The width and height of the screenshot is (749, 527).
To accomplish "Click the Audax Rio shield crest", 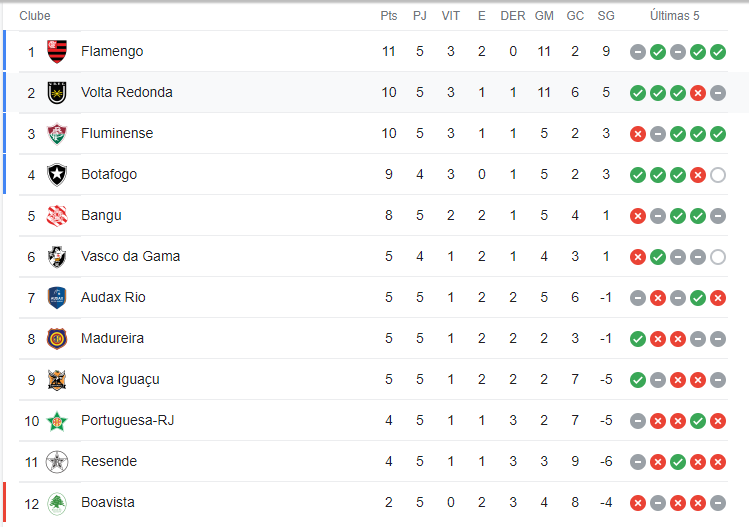I will (x=57, y=298).
